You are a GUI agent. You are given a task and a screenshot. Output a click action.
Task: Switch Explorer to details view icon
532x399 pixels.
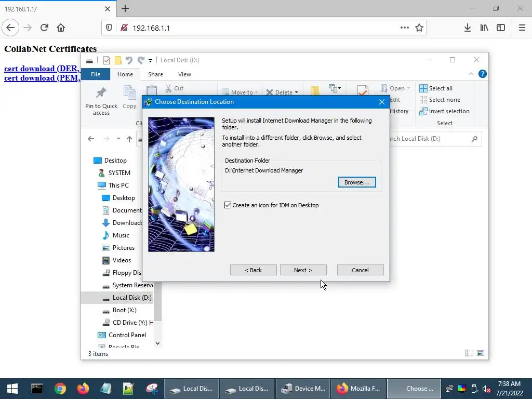tap(469, 353)
